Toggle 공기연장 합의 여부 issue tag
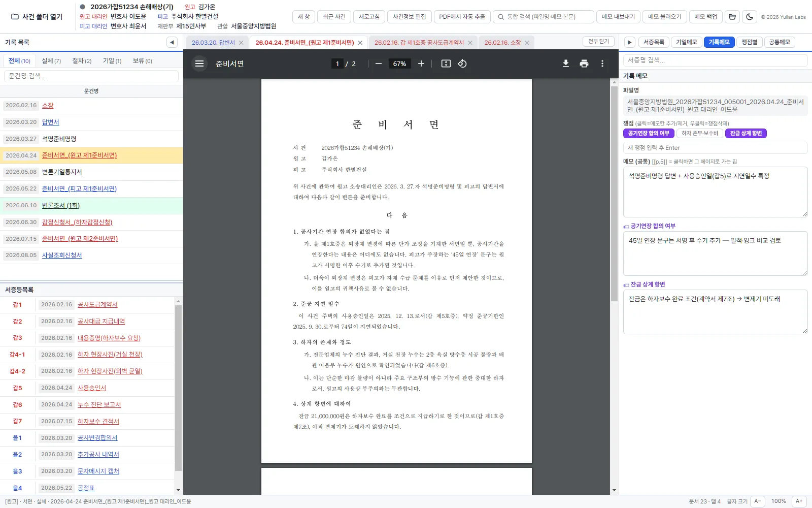 [649, 133]
